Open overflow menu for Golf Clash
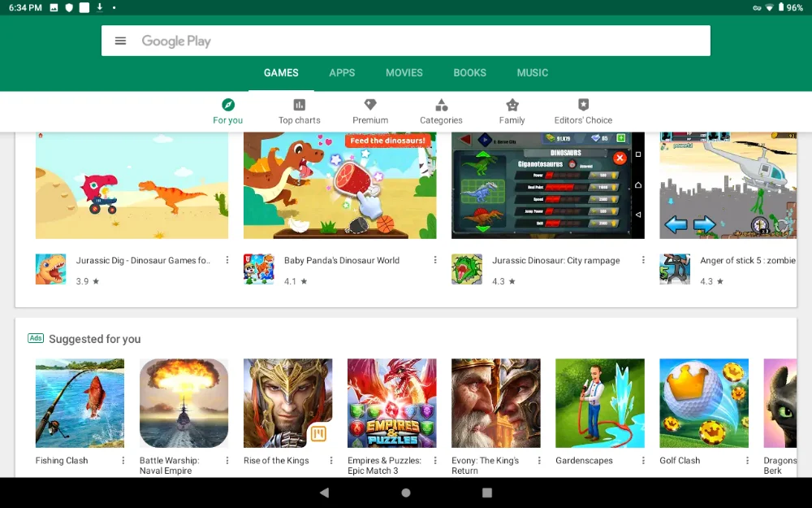This screenshot has width=812, height=508. click(747, 460)
